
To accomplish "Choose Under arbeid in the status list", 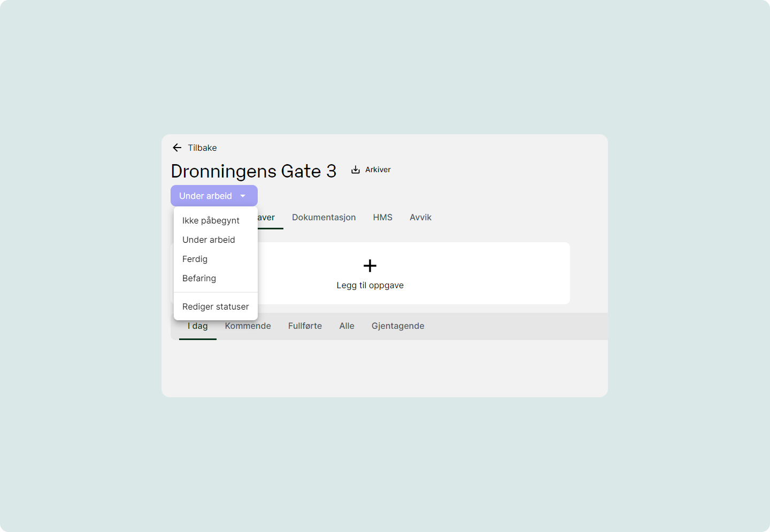I will pos(215,240).
